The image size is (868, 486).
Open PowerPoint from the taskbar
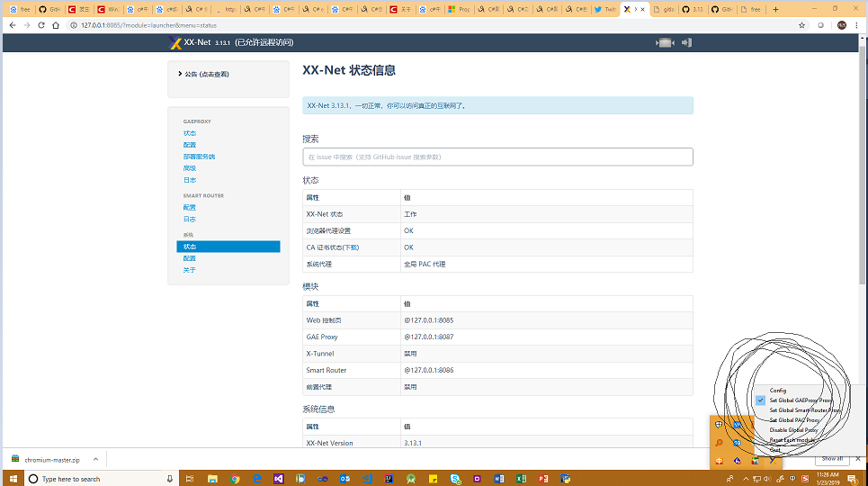[x=543, y=478]
